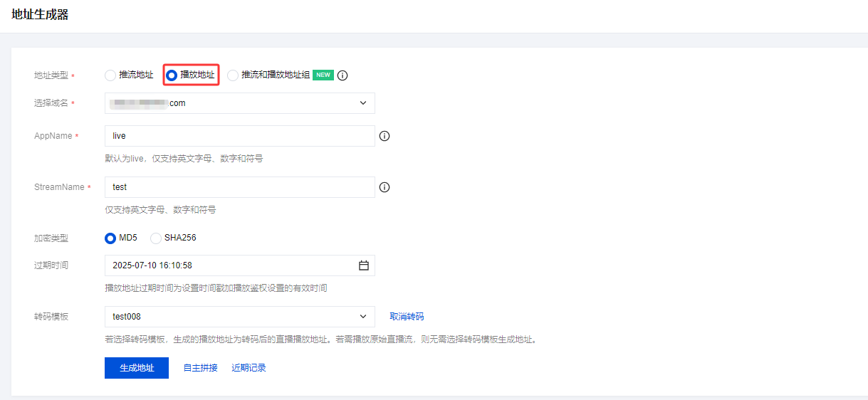Click the info icon next to StreamName field
Screen dimensions: 868x400
tap(385, 187)
